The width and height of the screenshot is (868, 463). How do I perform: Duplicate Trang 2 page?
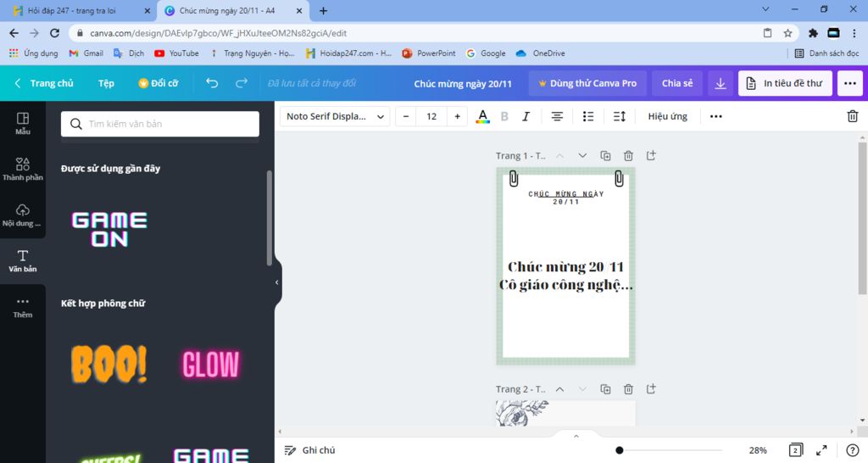pos(605,389)
